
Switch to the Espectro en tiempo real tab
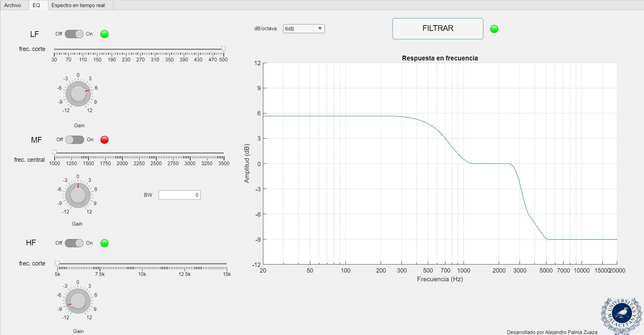pyautogui.click(x=78, y=5)
